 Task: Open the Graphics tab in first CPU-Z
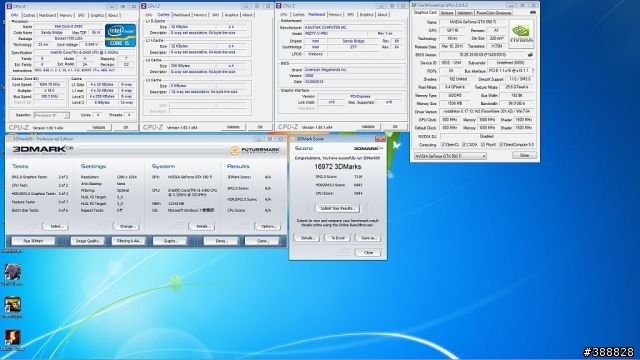click(97, 15)
